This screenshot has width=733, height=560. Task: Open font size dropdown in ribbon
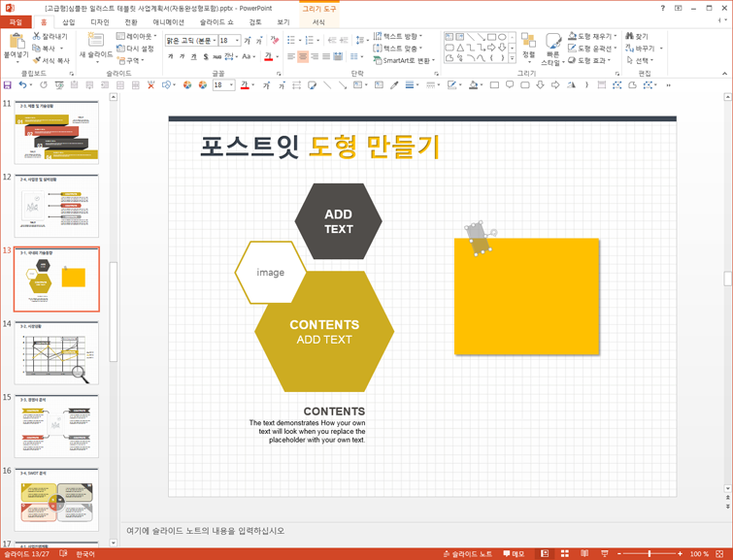click(x=237, y=41)
